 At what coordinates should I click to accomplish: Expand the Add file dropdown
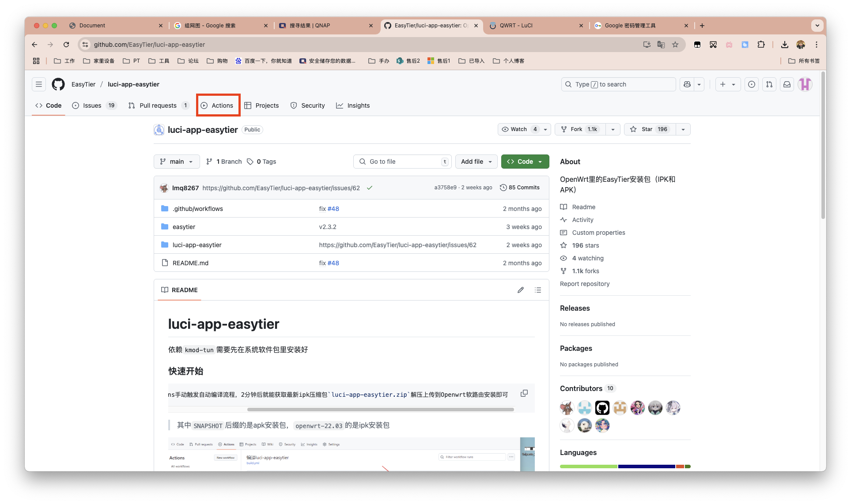(476, 162)
